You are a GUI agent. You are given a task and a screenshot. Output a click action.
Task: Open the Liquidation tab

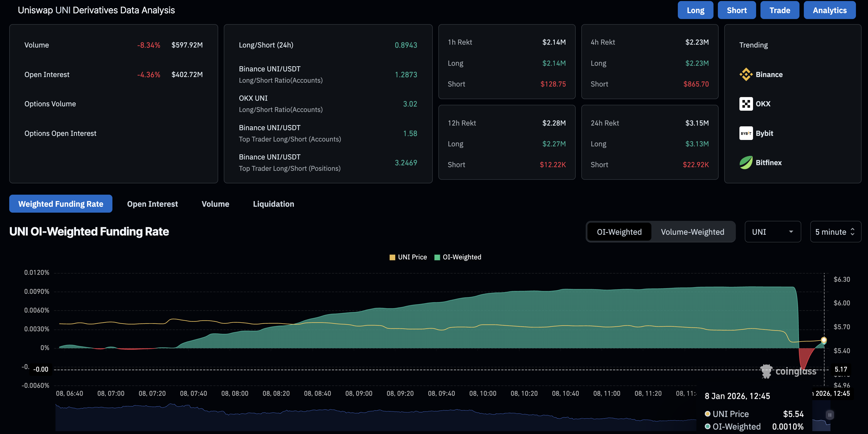click(x=273, y=204)
